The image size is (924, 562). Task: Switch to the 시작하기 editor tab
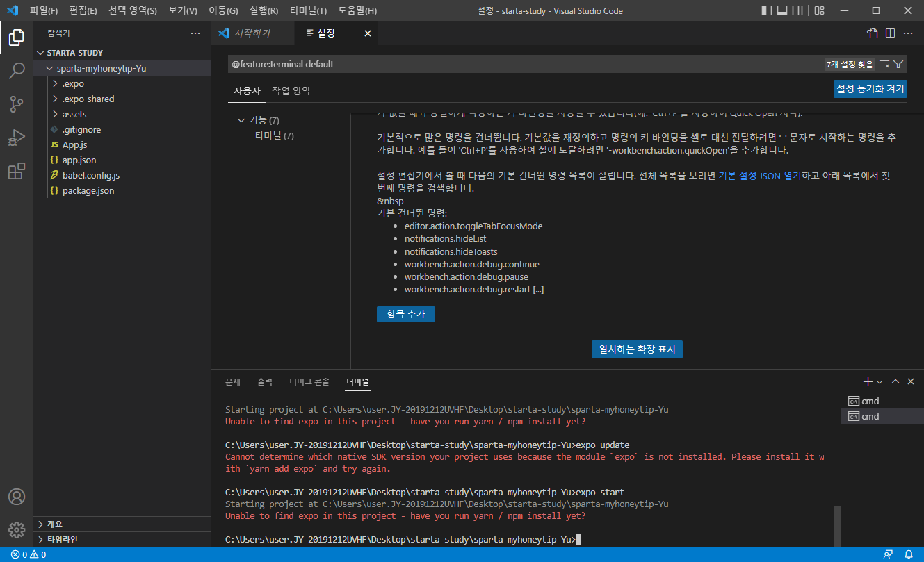tap(252, 33)
